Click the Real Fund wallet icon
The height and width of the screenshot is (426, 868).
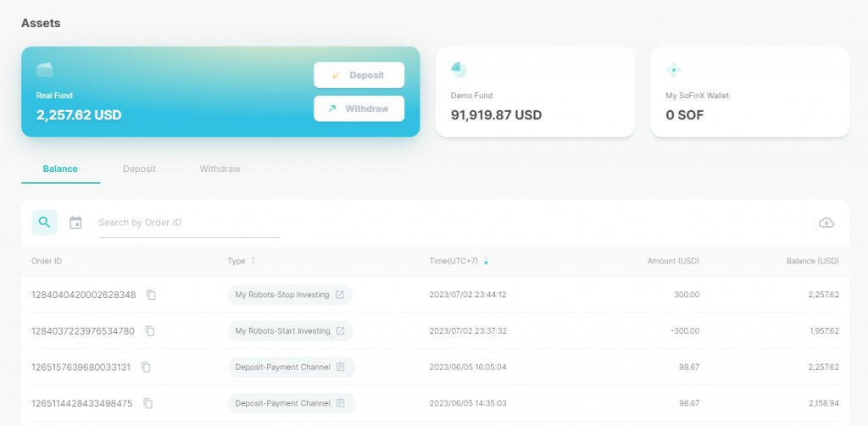pyautogui.click(x=45, y=69)
